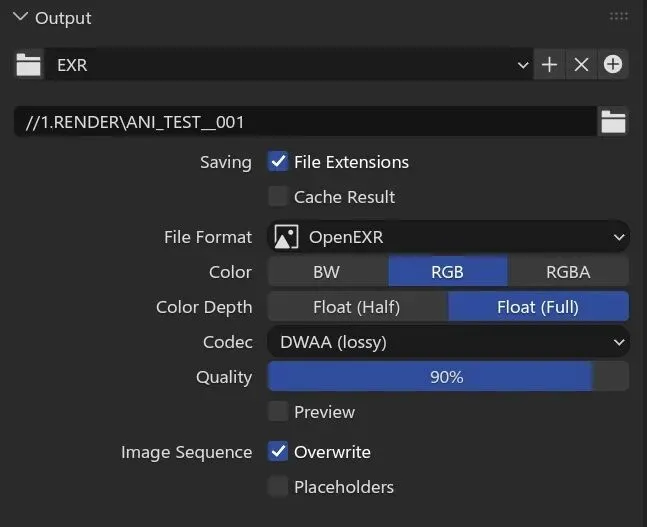This screenshot has height=527, width=647.
Task: Tick the Preview checkbox
Action: (x=278, y=412)
